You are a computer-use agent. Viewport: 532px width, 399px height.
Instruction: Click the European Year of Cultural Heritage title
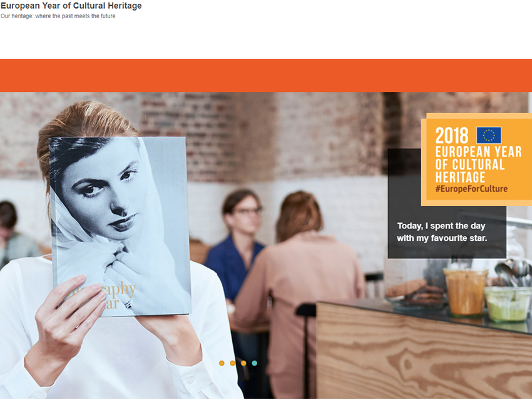tap(71, 6)
